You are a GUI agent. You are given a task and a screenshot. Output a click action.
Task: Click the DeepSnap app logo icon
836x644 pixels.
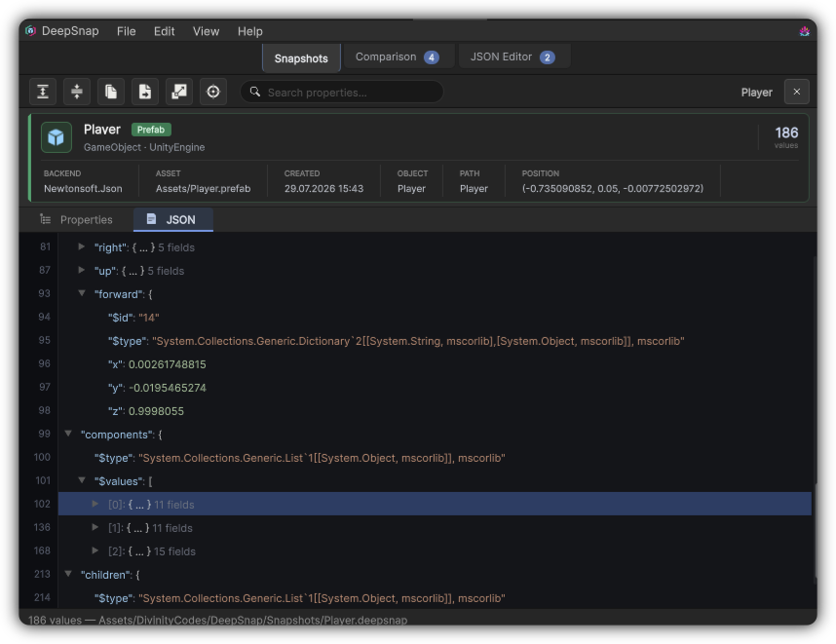30,31
